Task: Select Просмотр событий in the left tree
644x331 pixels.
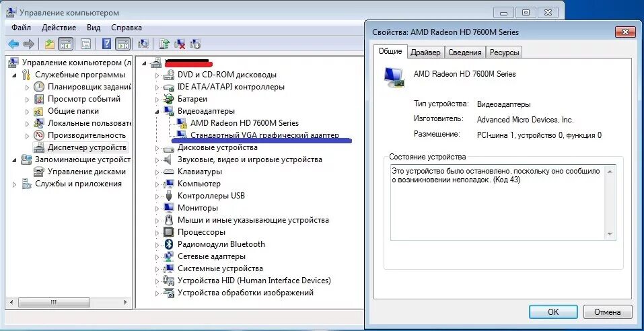Action: point(84,99)
